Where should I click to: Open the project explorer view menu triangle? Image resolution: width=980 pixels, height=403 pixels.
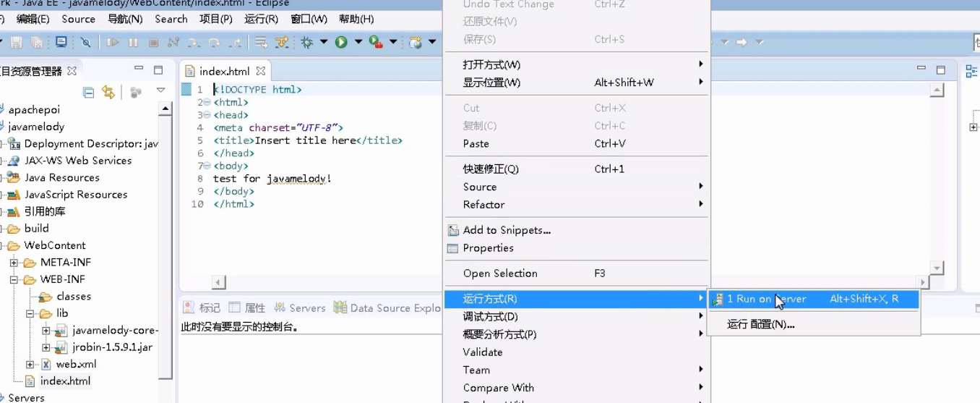coord(160,91)
